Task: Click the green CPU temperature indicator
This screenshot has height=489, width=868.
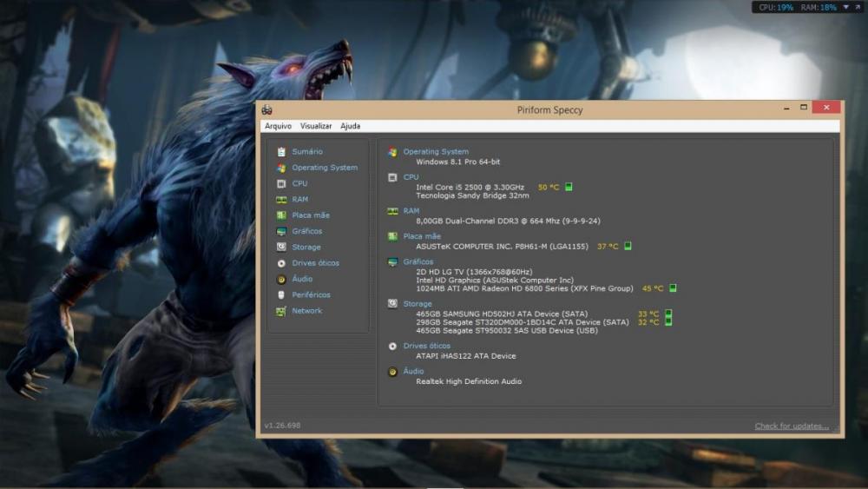Action: coord(569,187)
